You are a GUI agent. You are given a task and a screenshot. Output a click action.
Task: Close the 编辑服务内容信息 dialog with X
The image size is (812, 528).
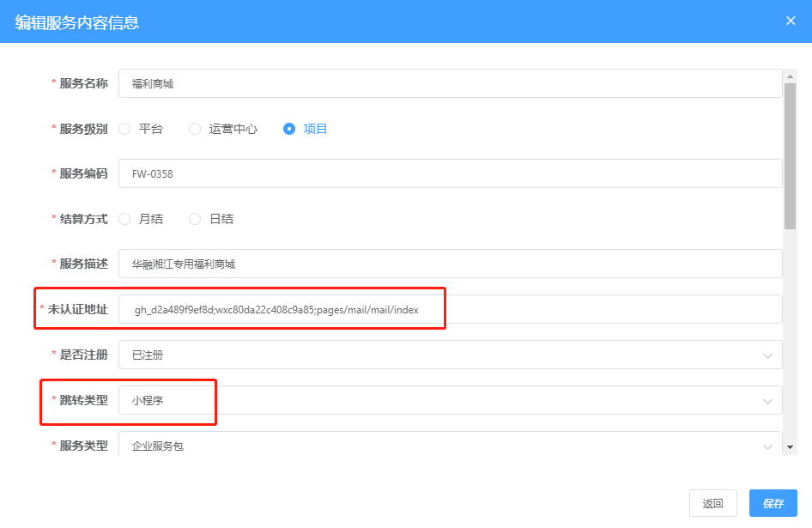point(791,21)
